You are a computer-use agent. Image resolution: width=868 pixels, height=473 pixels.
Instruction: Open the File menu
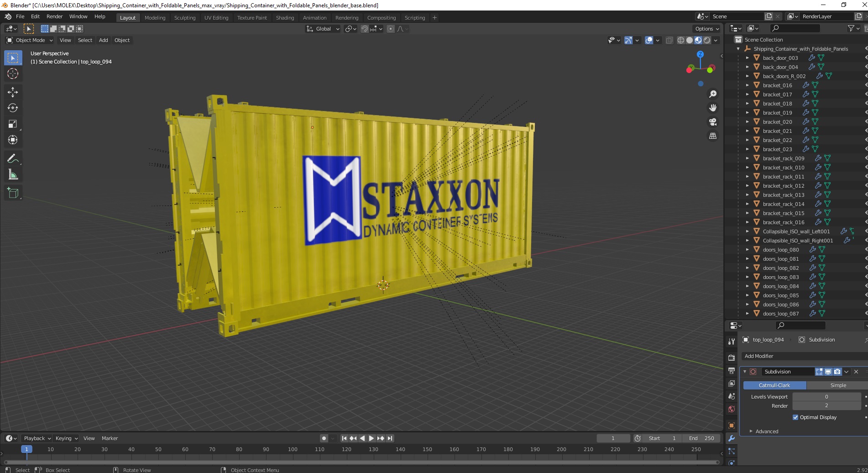point(20,16)
